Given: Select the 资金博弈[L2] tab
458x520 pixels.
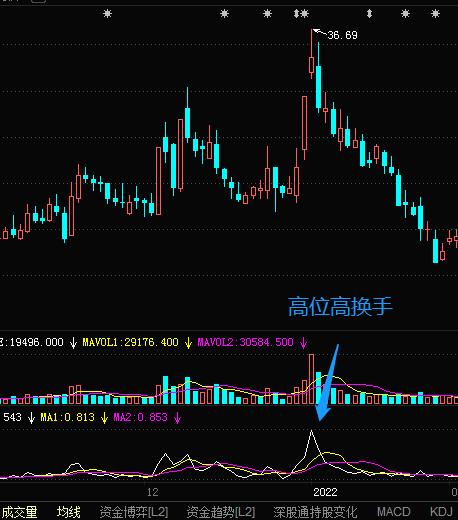Looking at the screenshot, I should [134, 512].
